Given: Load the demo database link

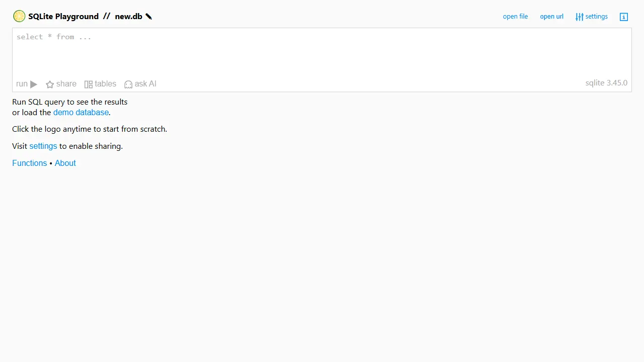Looking at the screenshot, I should [x=81, y=112].
